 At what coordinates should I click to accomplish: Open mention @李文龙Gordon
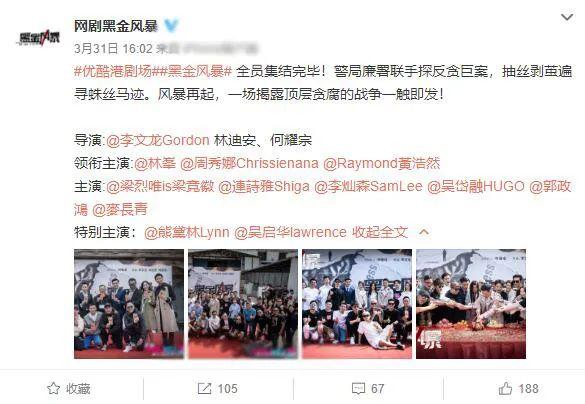158,140
